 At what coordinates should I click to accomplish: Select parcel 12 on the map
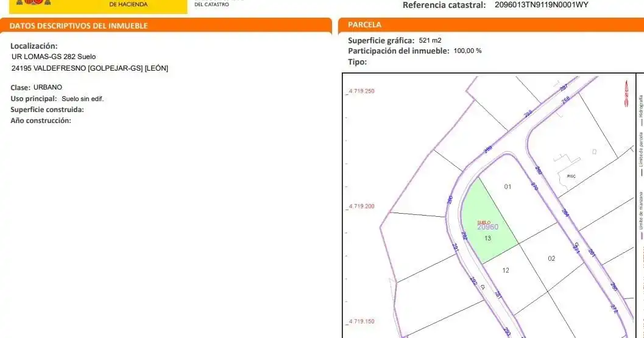pos(506,270)
